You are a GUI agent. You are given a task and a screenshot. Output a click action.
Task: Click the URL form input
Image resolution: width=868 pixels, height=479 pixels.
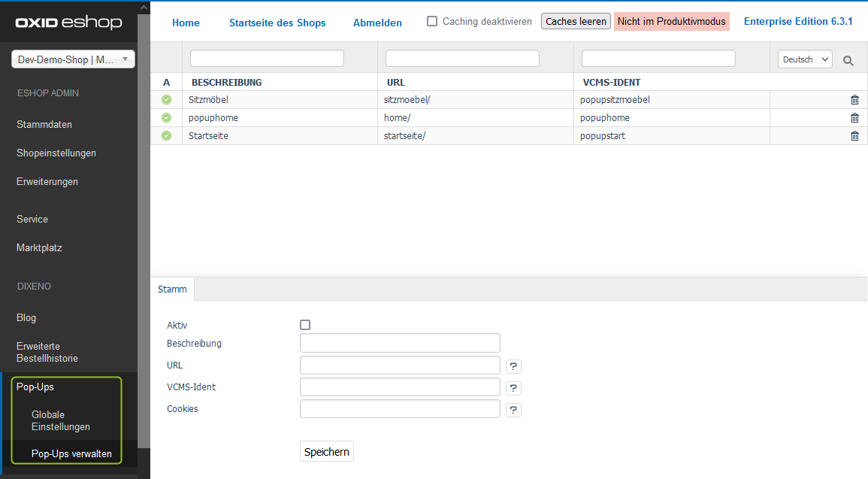(x=400, y=365)
